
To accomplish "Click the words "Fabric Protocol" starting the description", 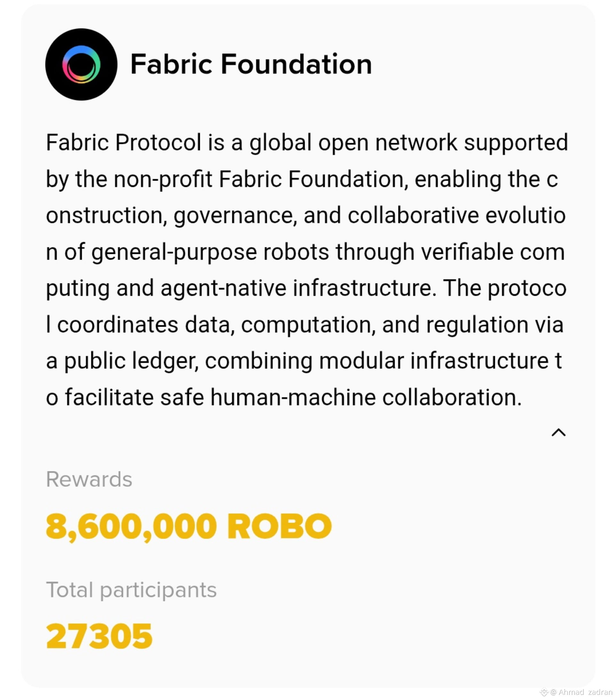I will click(x=123, y=142).
